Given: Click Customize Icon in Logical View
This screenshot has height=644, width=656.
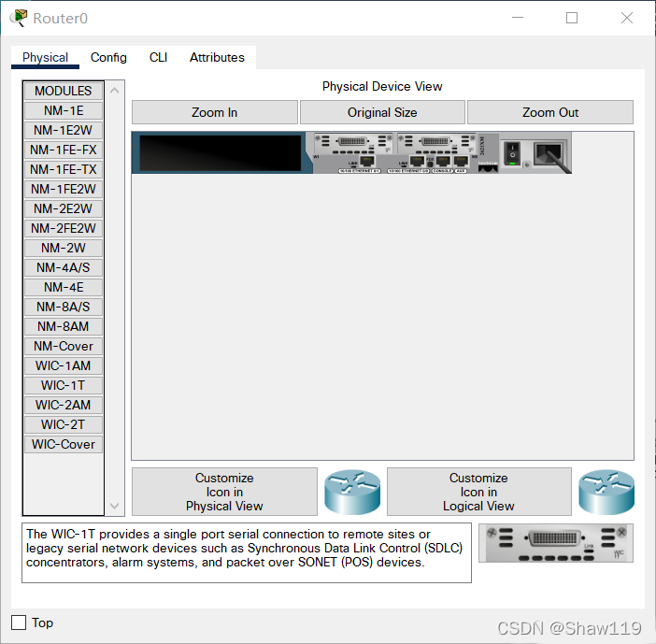Looking at the screenshot, I should pyautogui.click(x=479, y=492).
